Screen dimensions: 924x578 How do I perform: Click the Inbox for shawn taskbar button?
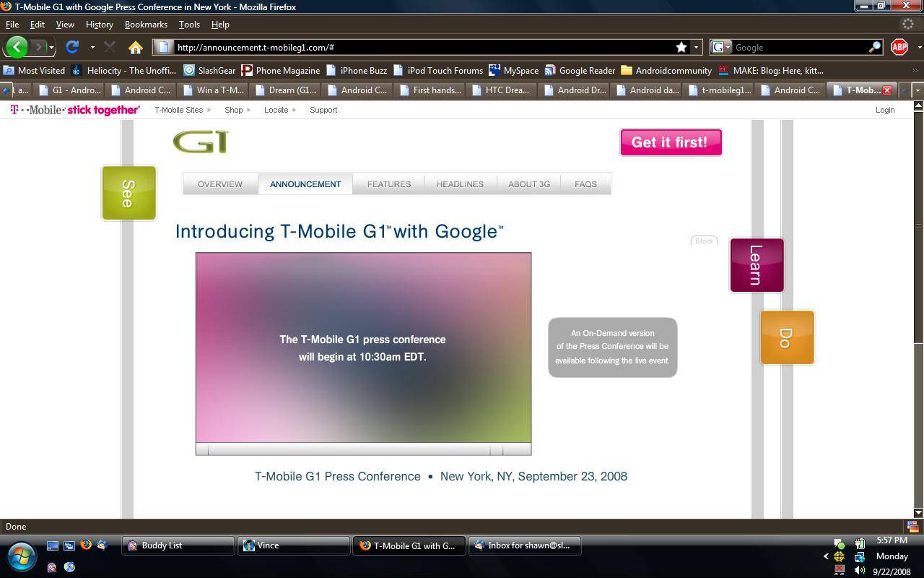tap(525, 545)
